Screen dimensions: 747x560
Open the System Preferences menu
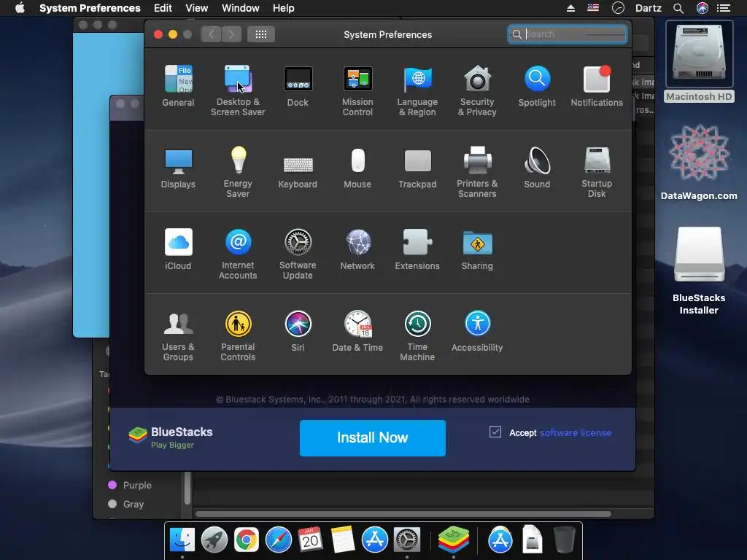[90, 8]
